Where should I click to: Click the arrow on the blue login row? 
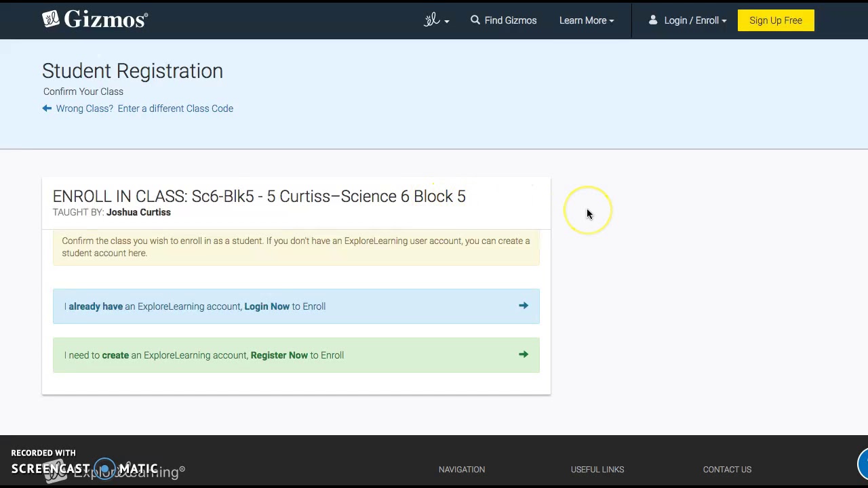coord(523,306)
